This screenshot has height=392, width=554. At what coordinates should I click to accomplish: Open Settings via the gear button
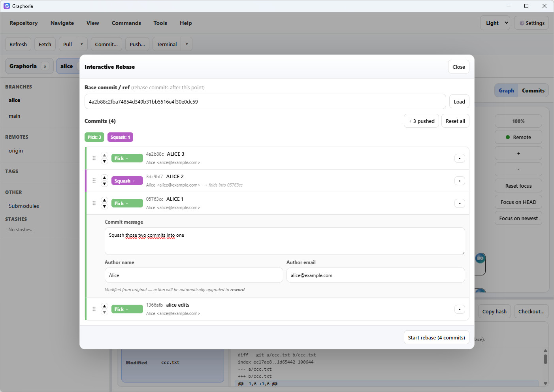(x=531, y=23)
